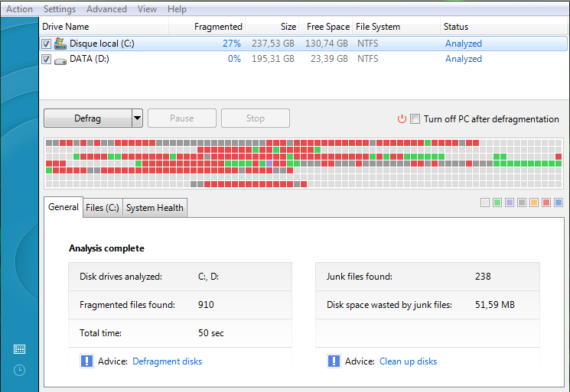Open the Advanced menu
Screen dimensions: 570x392
click(106, 9)
